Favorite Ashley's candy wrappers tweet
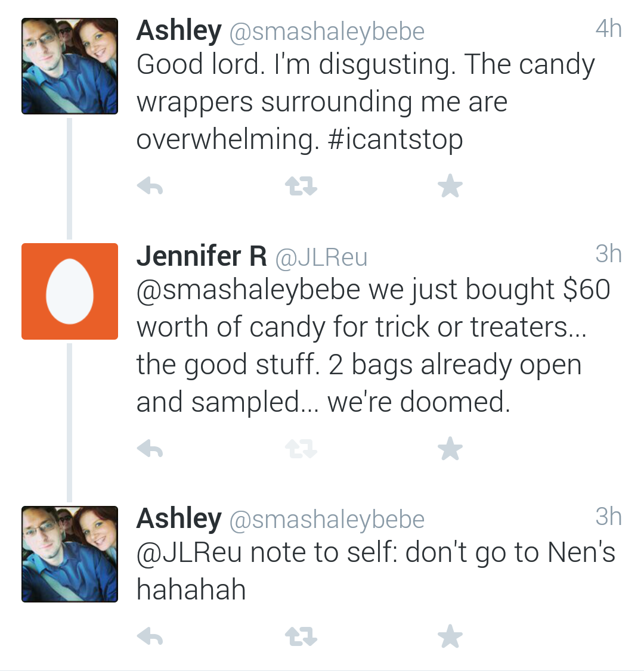Viewport: 644px width, 671px height. (x=450, y=187)
